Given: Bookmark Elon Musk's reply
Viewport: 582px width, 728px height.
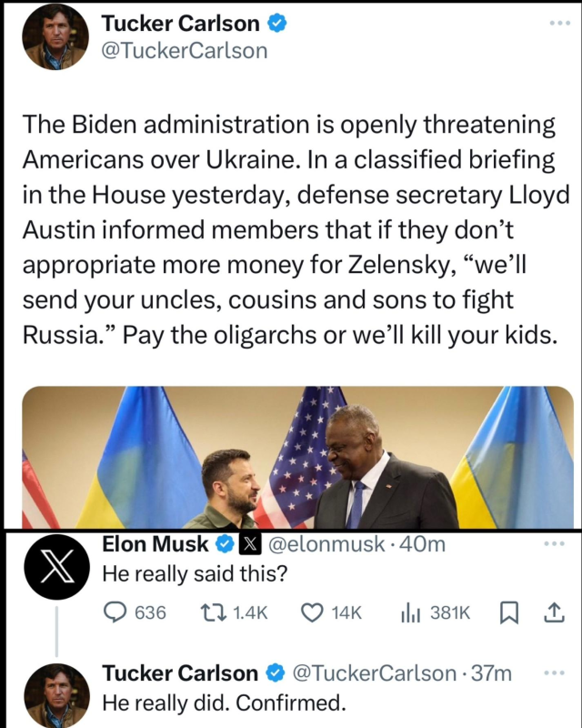Looking at the screenshot, I should click(509, 613).
